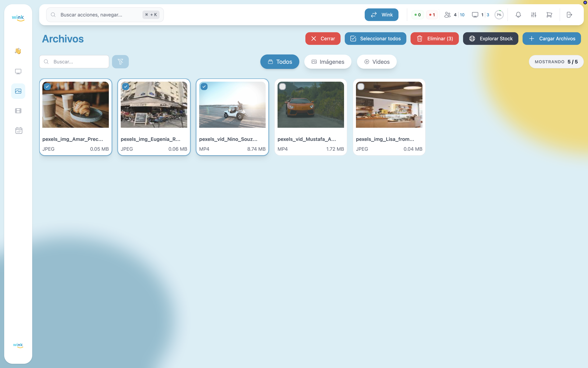Viewport: 588px width, 368px height.
Task: Click the red offline status badge 1
Action: pyautogui.click(x=432, y=15)
